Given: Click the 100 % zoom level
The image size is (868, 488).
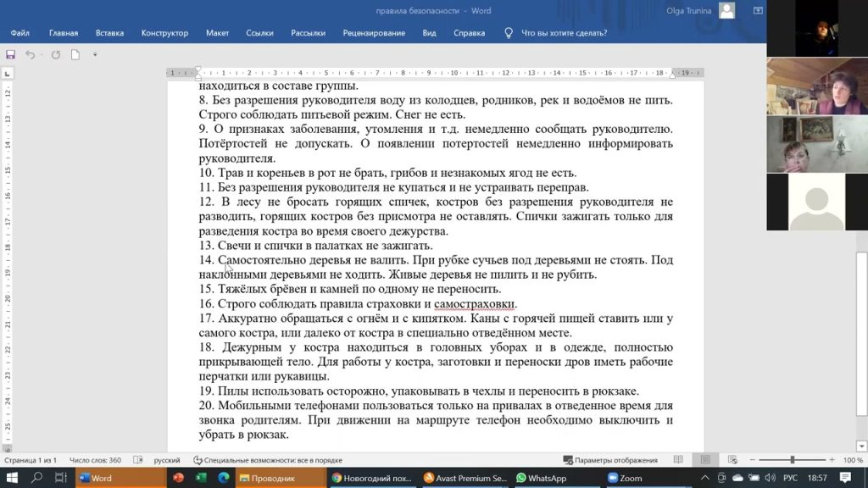Looking at the screenshot, I should coord(853,460).
